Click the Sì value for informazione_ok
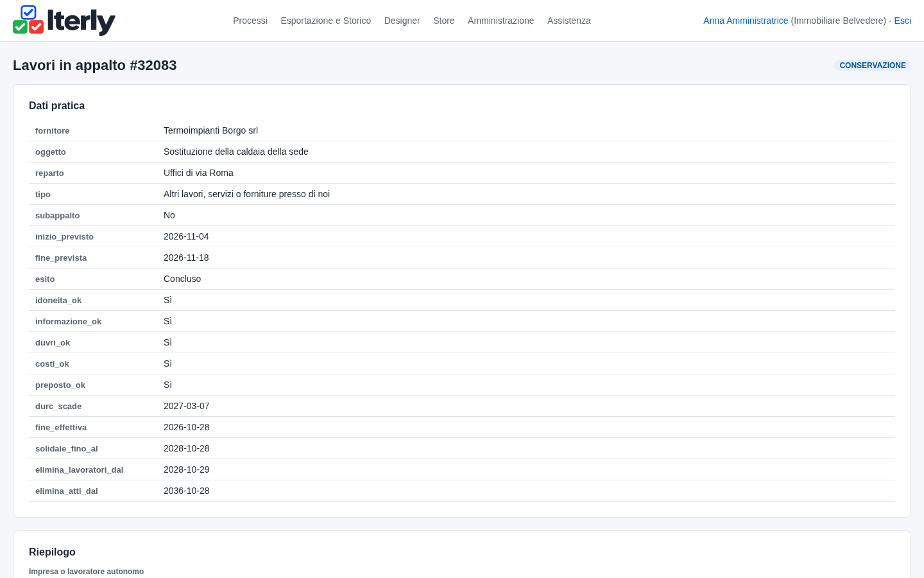Viewport: 924px width, 578px height. click(x=168, y=321)
